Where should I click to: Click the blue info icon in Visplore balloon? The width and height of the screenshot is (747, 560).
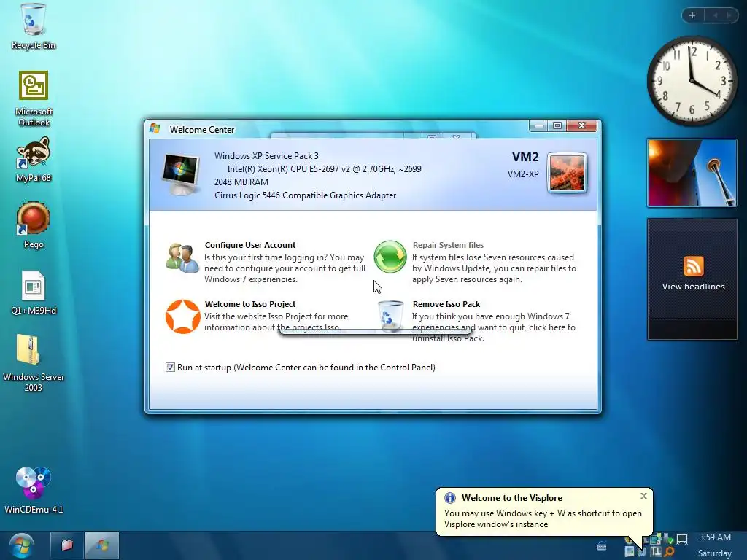[x=449, y=498]
